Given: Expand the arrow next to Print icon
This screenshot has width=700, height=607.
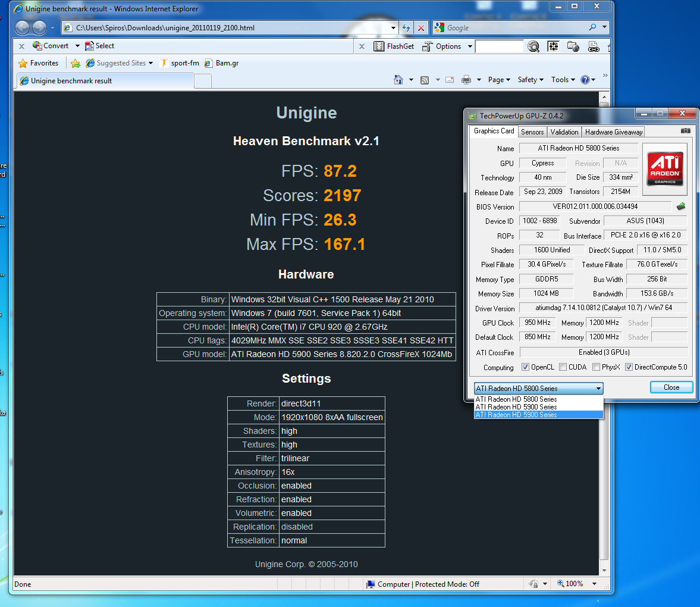Looking at the screenshot, I should pos(479,80).
